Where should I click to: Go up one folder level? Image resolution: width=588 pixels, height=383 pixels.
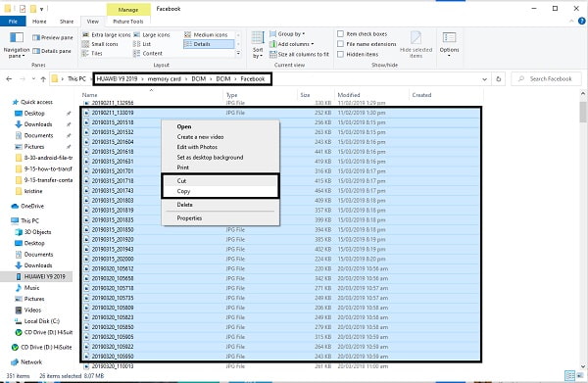pyautogui.click(x=43, y=79)
